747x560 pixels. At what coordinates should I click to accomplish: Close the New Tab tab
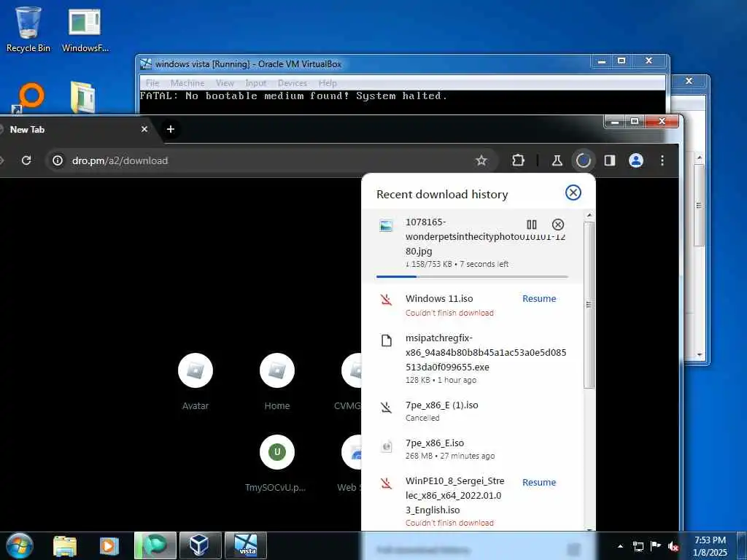[144, 129]
